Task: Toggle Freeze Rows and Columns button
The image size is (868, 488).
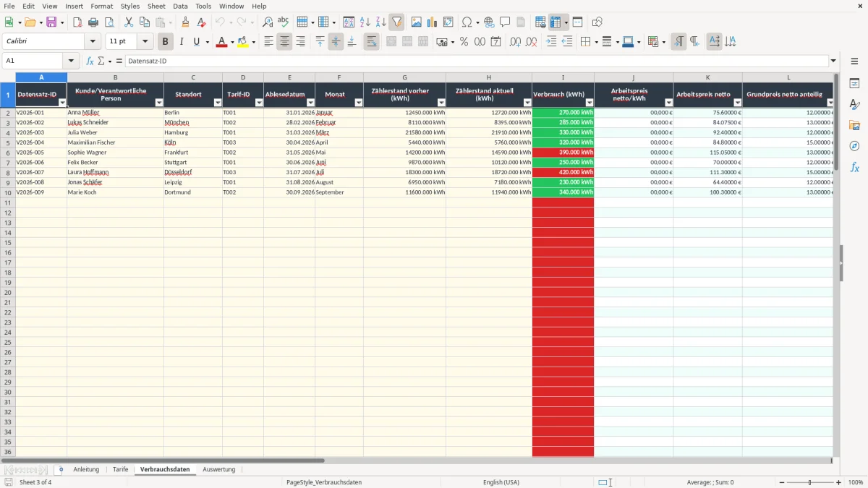Action: point(556,22)
